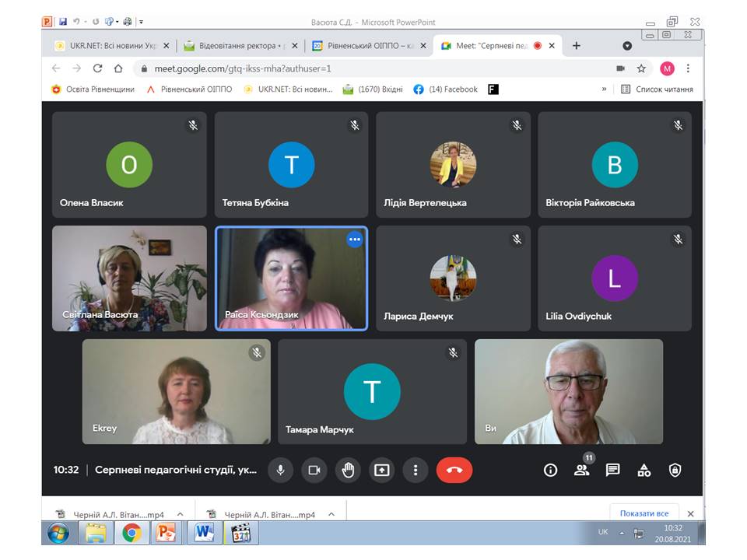
Task: Switch to Word on the taskbar
Action: pos(203,533)
